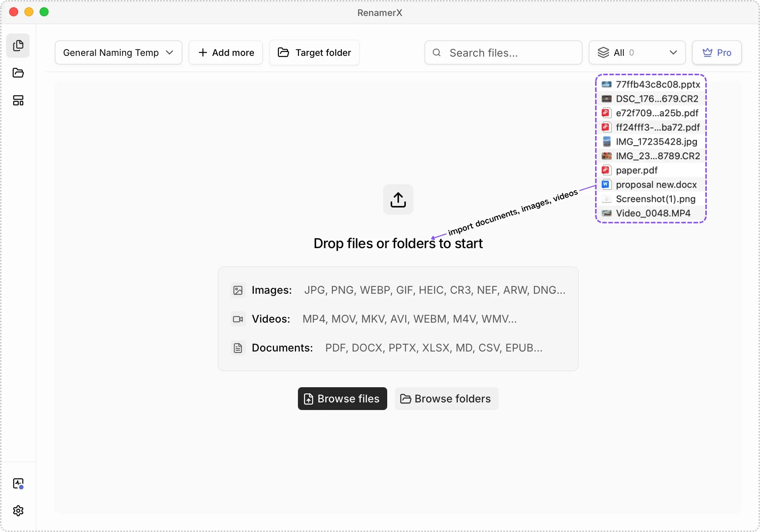The width and height of the screenshot is (760, 532).
Task: Select 77ffb43c8c08.pptx in the file list
Action: (651, 84)
